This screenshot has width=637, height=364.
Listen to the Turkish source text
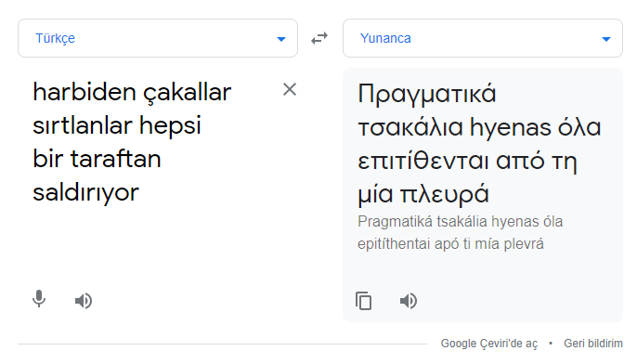pos(84,301)
